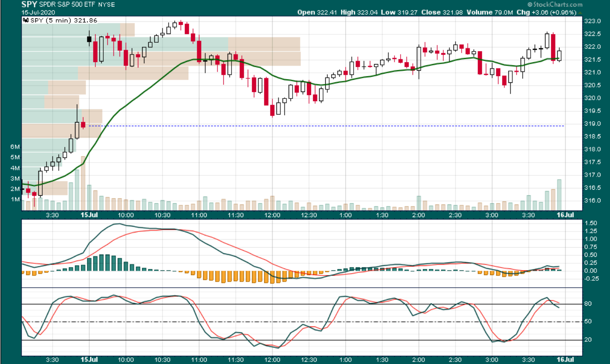Click the 4M volume scale label

pos(15,168)
